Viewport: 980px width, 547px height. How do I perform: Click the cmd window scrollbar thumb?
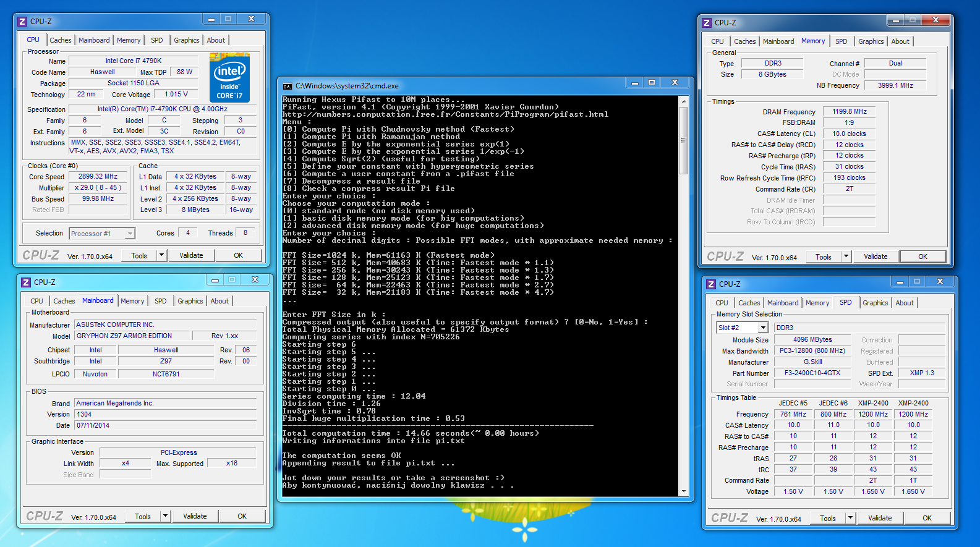(684, 140)
